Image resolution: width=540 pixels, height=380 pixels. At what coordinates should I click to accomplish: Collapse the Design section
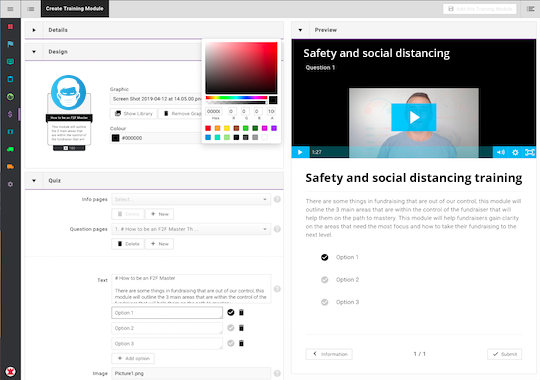point(34,52)
